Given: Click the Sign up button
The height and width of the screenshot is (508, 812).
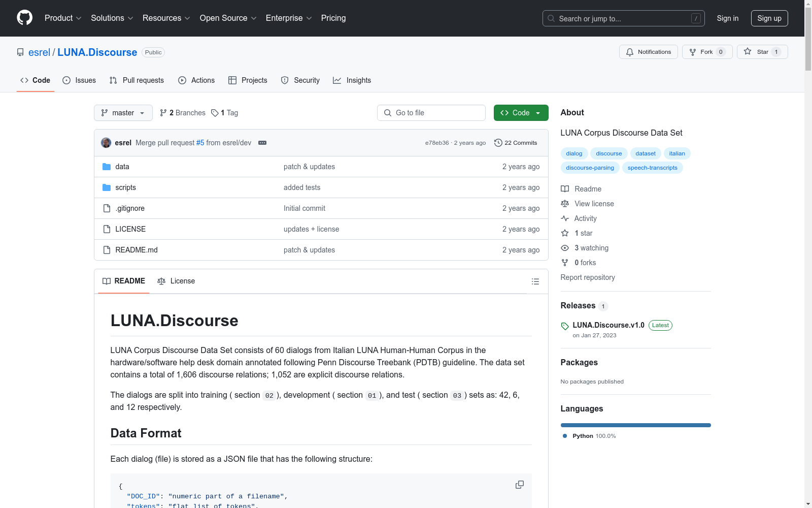Looking at the screenshot, I should (769, 18).
